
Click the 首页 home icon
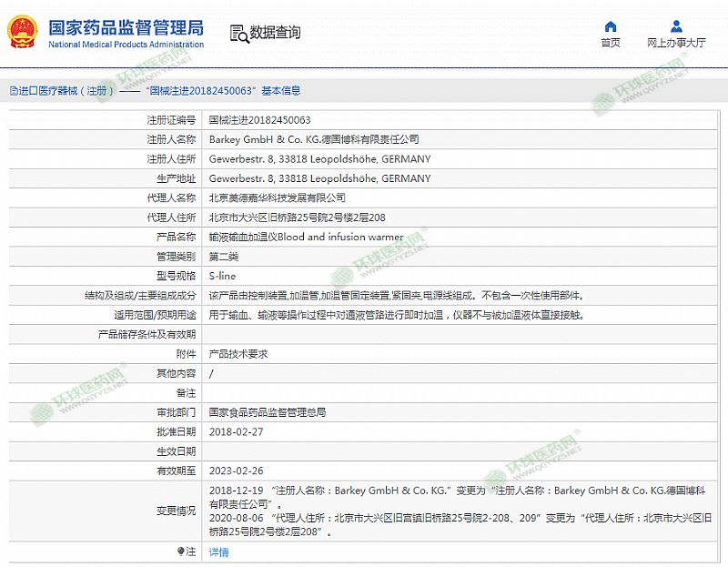pyautogui.click(x=611, y=26)
